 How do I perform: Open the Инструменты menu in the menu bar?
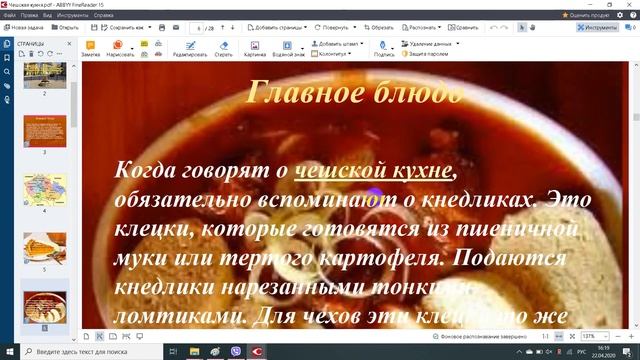coord(73,15)
